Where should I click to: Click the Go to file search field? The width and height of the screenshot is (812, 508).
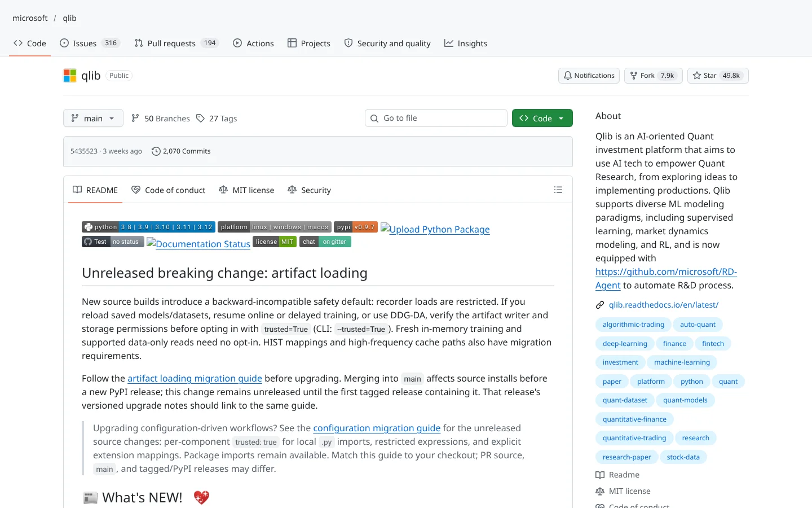coord(436,118)
